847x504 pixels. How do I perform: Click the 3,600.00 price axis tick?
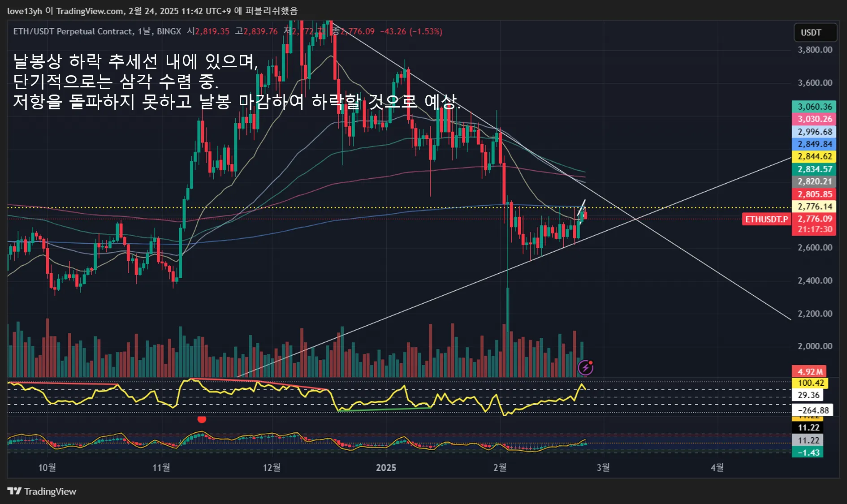[x=815, y=83]
